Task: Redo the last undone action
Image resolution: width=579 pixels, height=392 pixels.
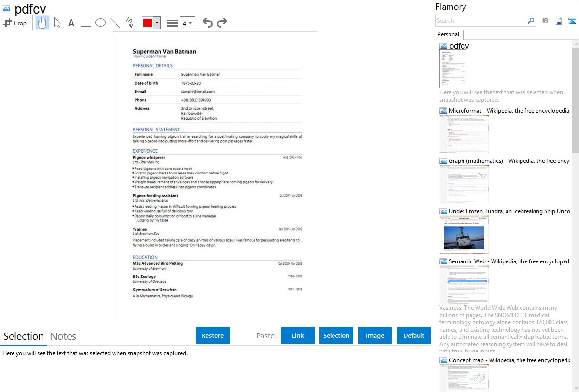Action: [222, 23]
